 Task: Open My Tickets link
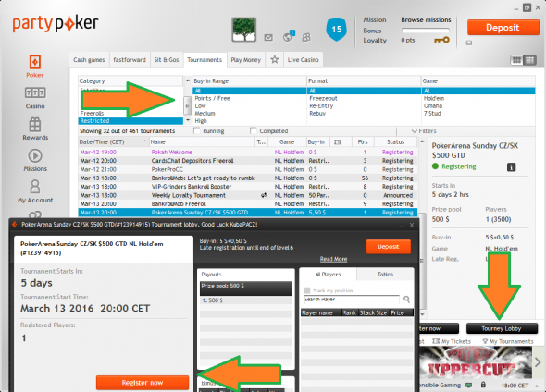(452, 341)
